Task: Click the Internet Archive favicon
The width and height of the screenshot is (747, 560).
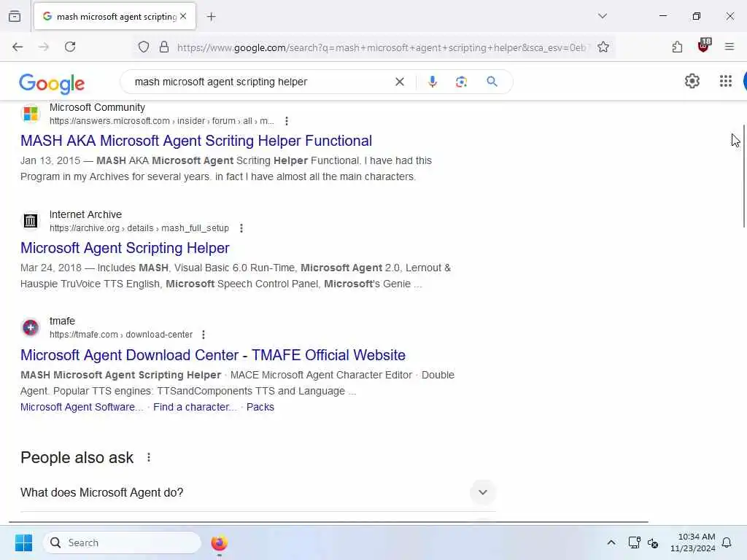Action: (31, 221)
